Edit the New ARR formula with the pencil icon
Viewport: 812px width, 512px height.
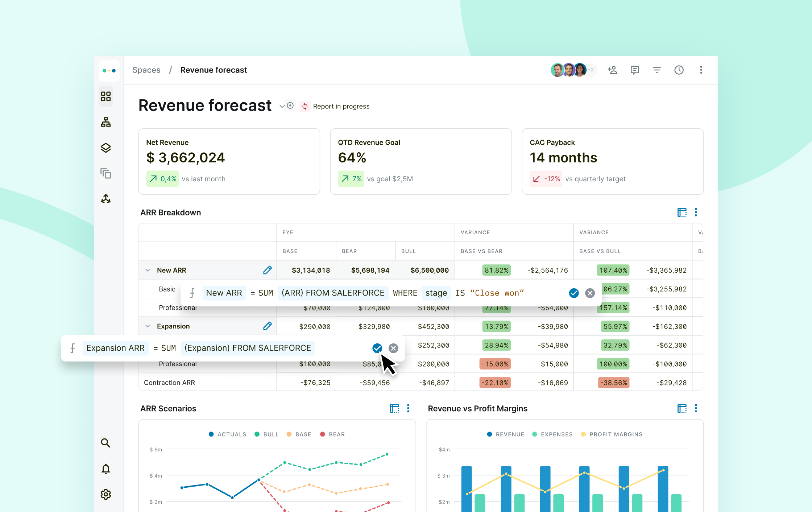(268, 270)
